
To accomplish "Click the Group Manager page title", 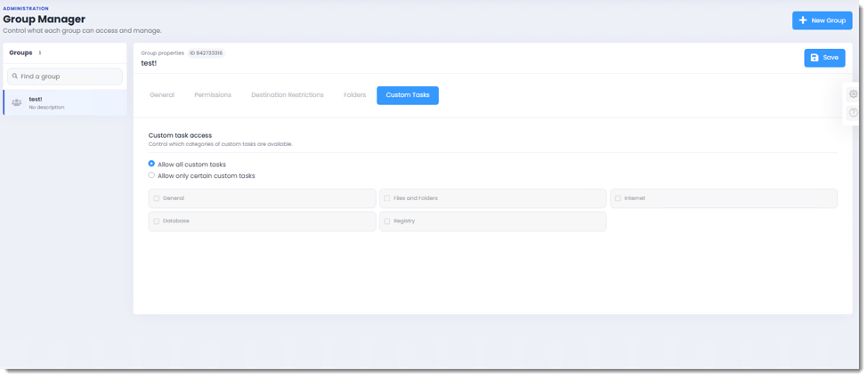I will pyautogui.click(x=45, y=20).
